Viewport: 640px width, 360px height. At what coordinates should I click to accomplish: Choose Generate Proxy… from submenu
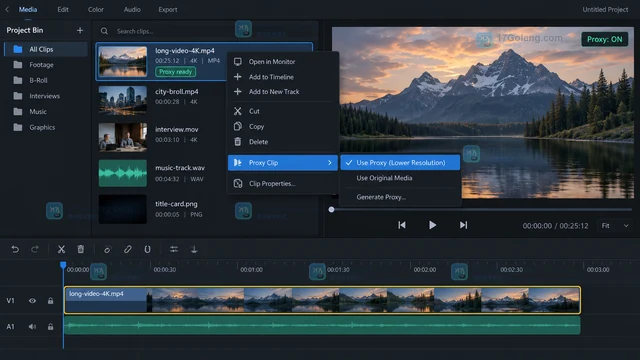381,197
